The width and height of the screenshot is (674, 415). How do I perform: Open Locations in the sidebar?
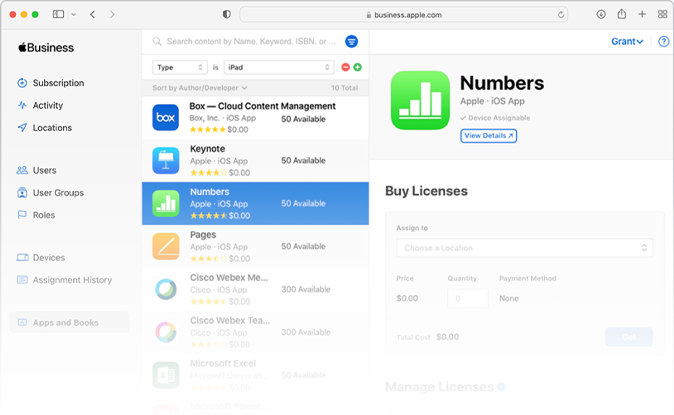tap(52, 128)
